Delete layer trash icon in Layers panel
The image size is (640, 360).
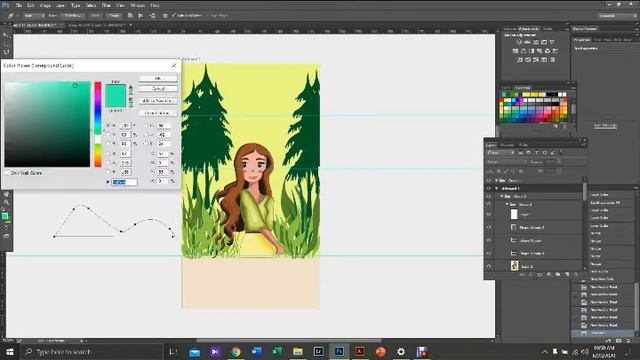(576, 275)
